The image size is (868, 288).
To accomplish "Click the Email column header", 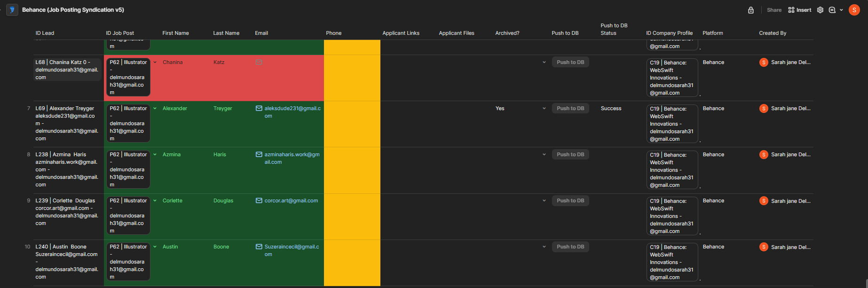I will click(261, 33).
